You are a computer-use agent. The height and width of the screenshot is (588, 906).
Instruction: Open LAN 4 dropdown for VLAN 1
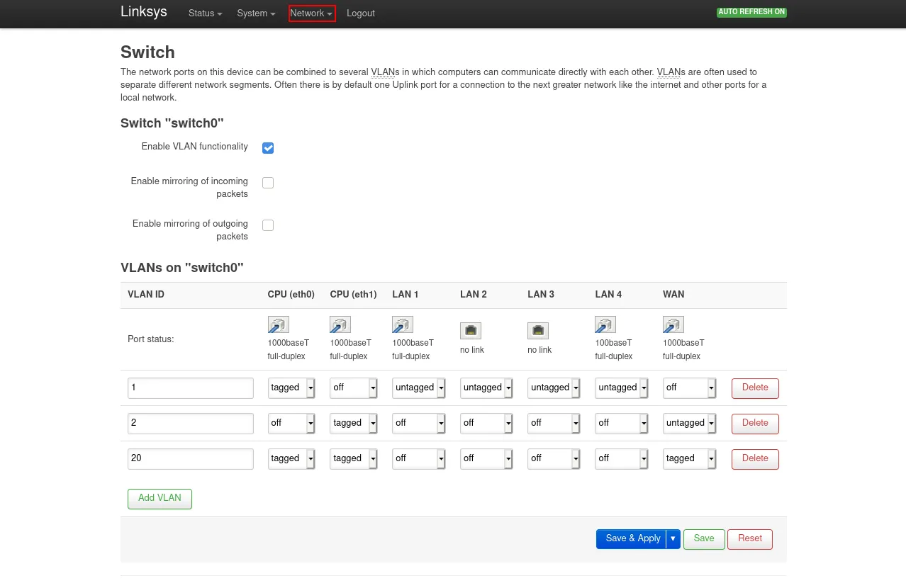[622, 388]
